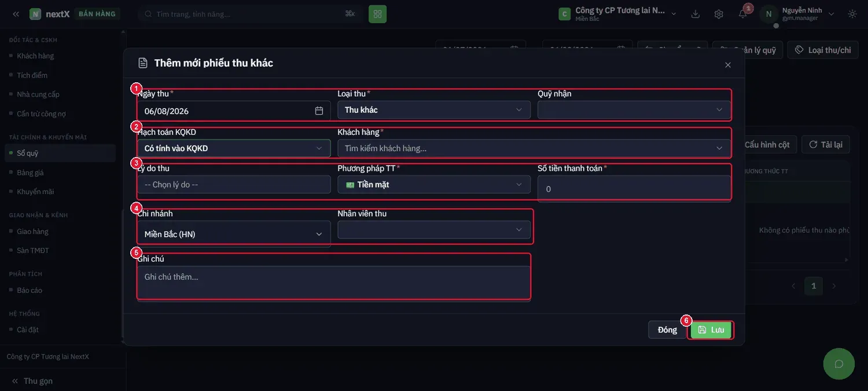This screenshot has width=868, height=391.
Task: Open the Phương pháp TT dropdown
Action: 434,185
